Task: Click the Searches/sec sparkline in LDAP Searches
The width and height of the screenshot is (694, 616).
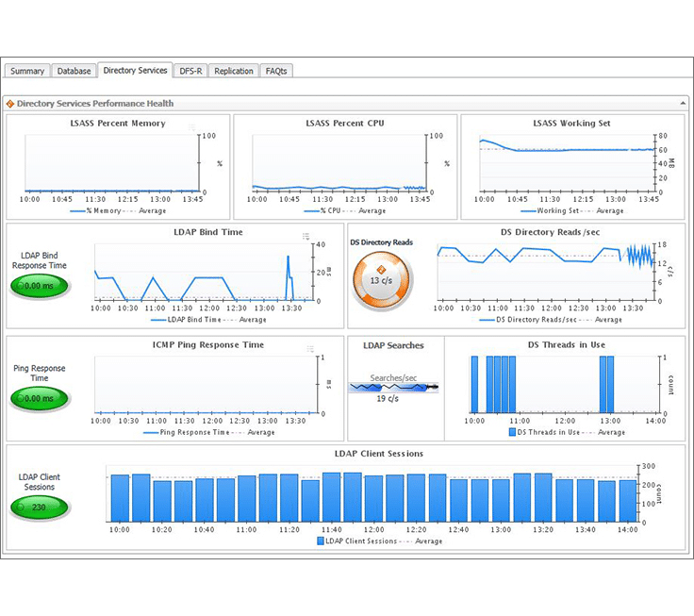Action: (x=393, y=388)
